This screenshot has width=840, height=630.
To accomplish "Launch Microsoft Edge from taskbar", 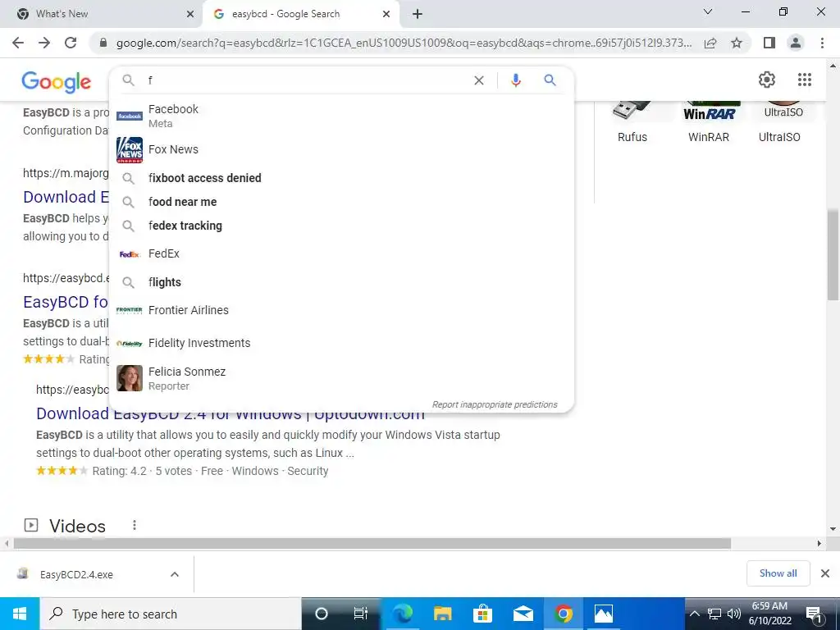I will pos(402,614).
